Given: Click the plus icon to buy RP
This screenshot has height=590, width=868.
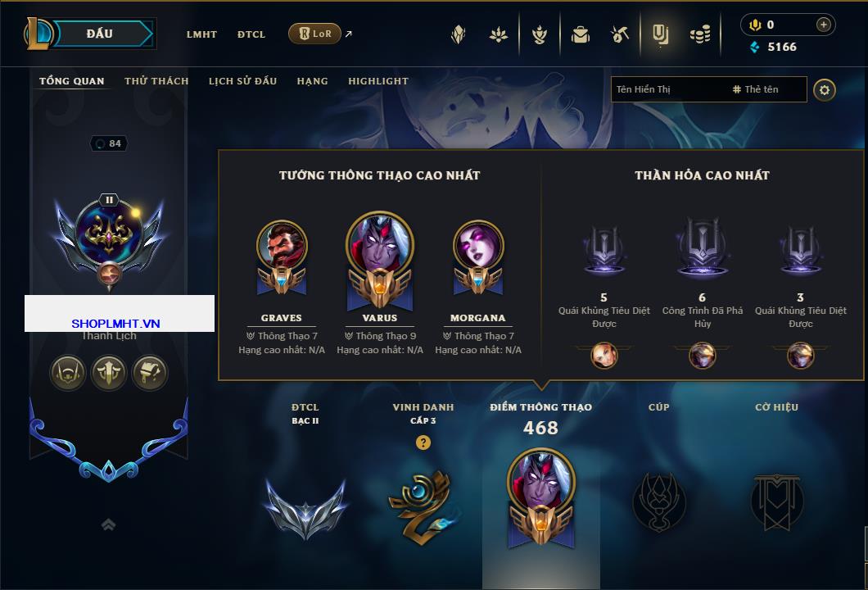Looking at the screenshot, I should point(824,25).
